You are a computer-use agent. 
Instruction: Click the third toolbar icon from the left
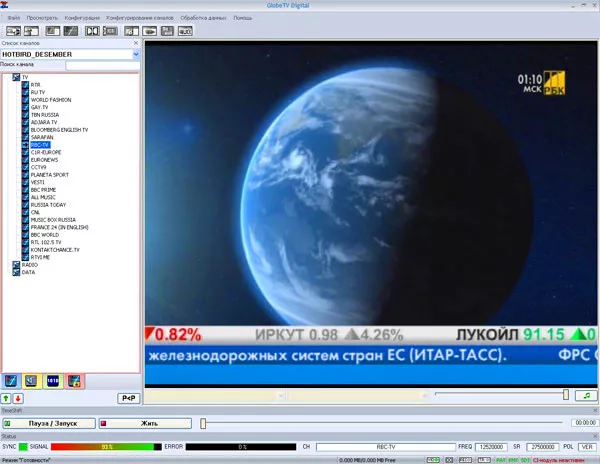(53, 31)
